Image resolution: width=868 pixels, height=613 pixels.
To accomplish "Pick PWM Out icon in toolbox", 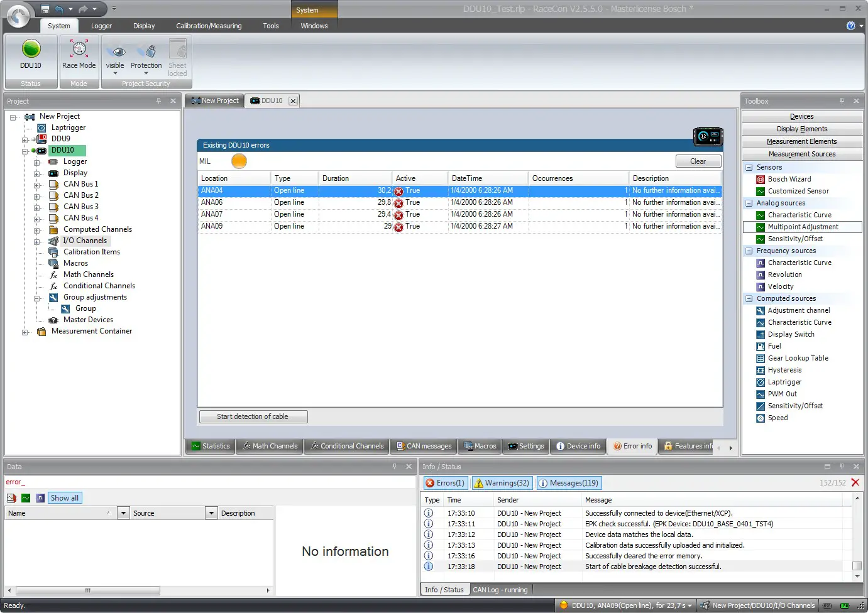I will [761, 394].
